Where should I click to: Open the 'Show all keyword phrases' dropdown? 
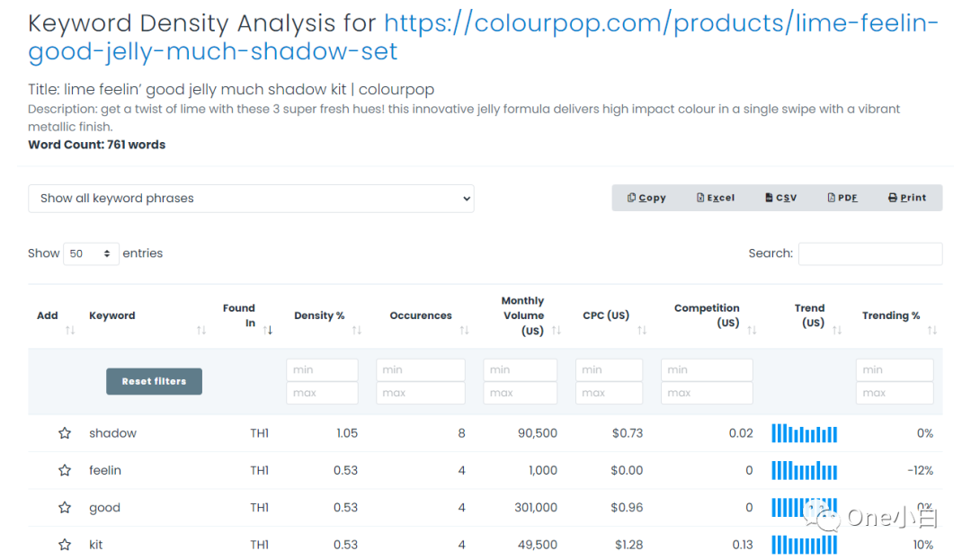(x=251, y=199)
